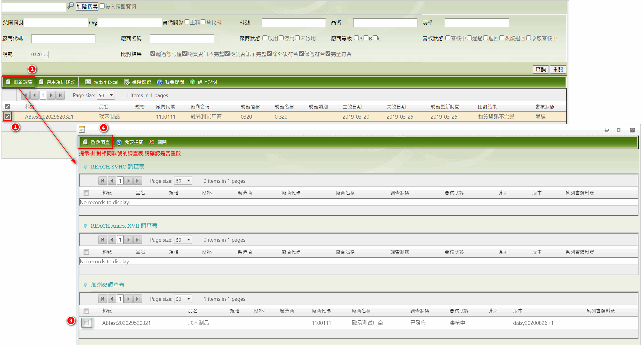Check vendor grade A checkbox
Image resolution: width=644 pixels, height=348 pixels.
356,38
